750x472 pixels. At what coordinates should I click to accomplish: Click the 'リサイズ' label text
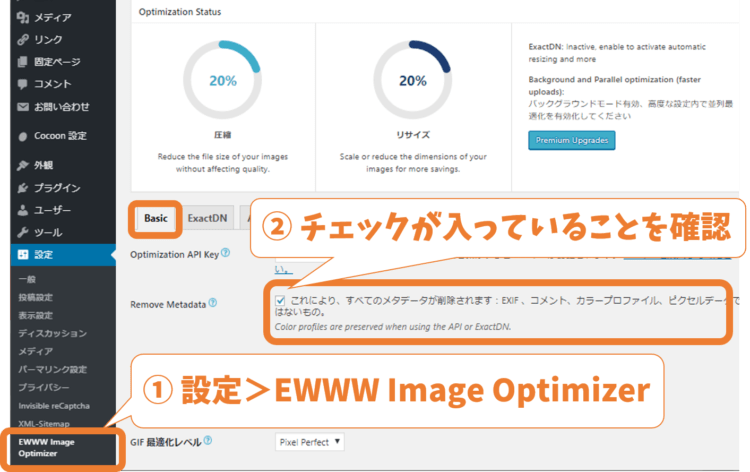[x=413, y=135]
